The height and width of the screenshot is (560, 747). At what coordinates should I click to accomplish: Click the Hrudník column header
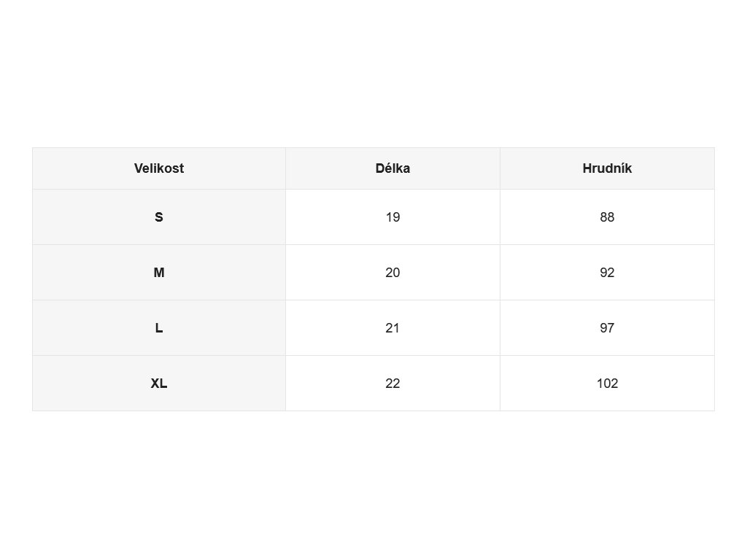[608, 168]
